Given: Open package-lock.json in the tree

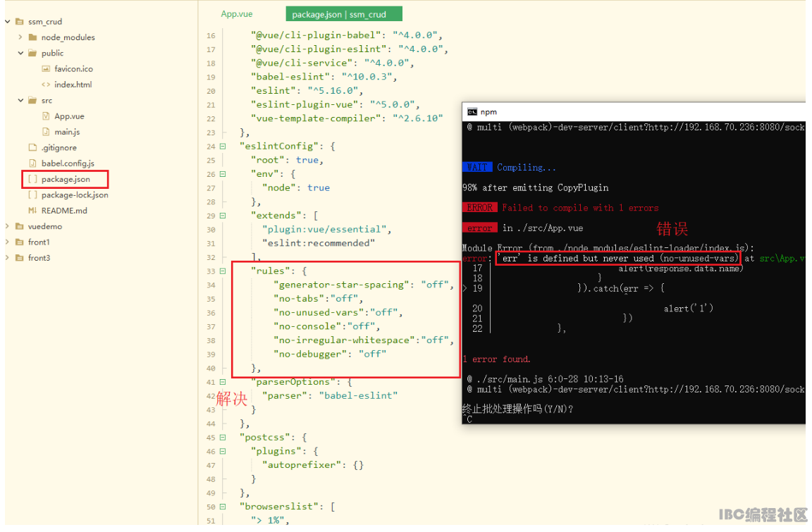Looking at the screenshot, I should point(75,195).
